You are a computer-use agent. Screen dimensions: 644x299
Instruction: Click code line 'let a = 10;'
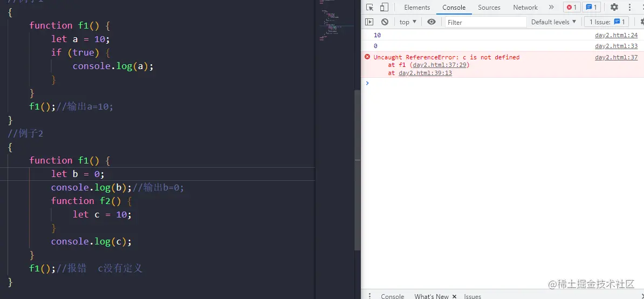80,39
